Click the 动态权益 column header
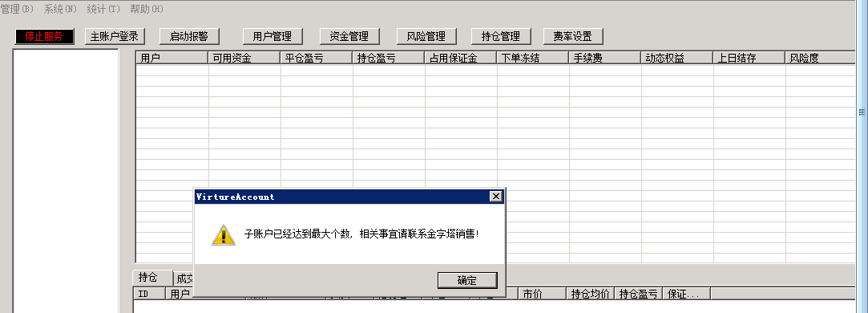 [x=676, y=58]
